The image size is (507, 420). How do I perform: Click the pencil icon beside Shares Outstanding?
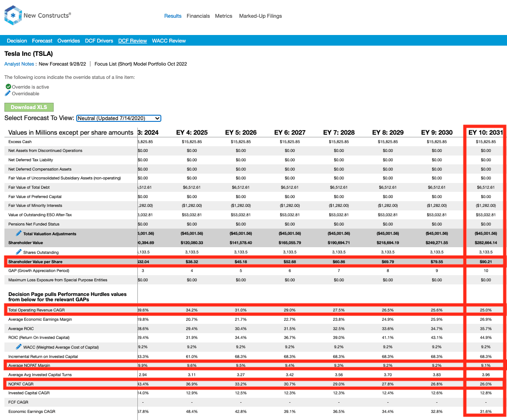click(19, 252)
